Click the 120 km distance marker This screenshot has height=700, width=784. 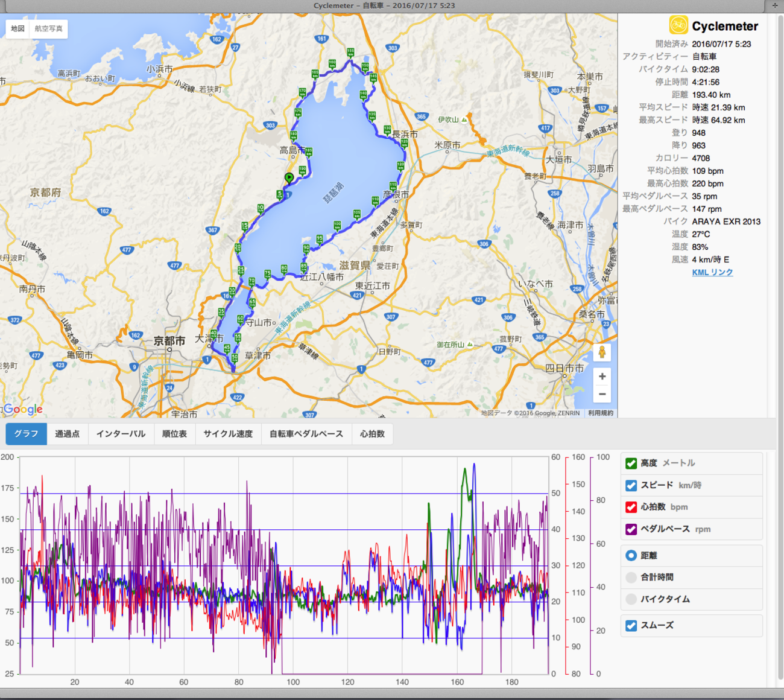click(x=400, y=165)
